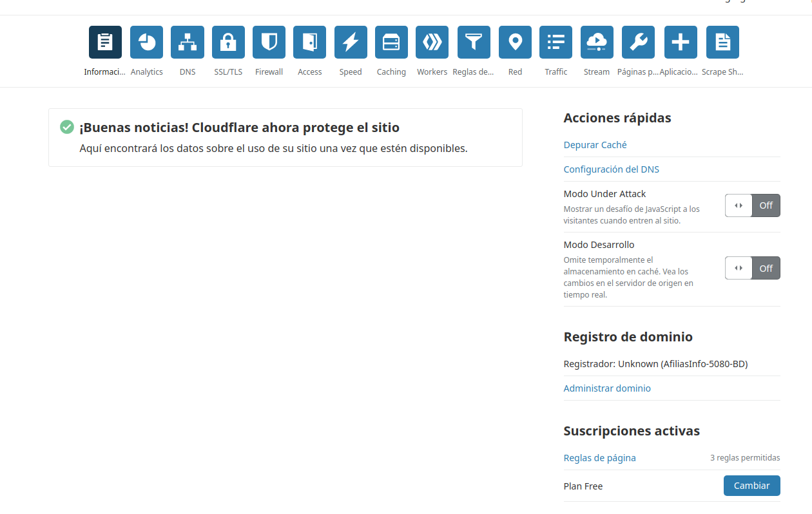The image size is (812, 514).
Task: Open the Workers chevrons icon
Action: click(432, 43)
